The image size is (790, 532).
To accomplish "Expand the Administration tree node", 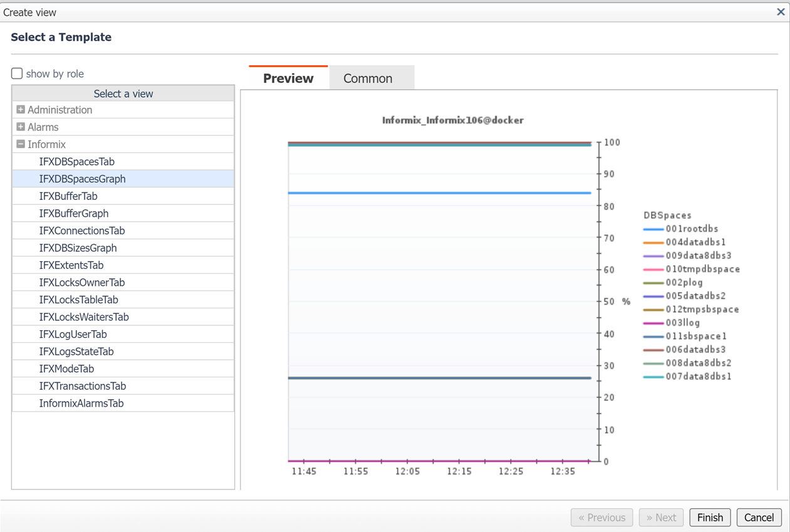I will tap(21, 110).
